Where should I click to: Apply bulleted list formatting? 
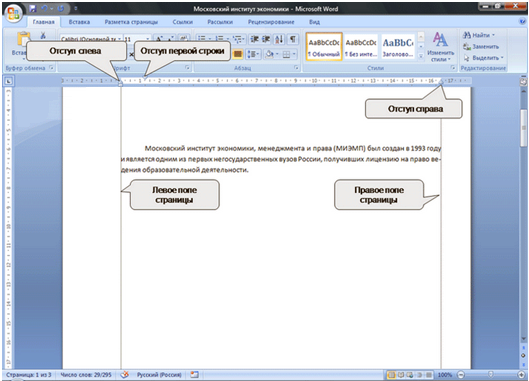coord(202,39)
